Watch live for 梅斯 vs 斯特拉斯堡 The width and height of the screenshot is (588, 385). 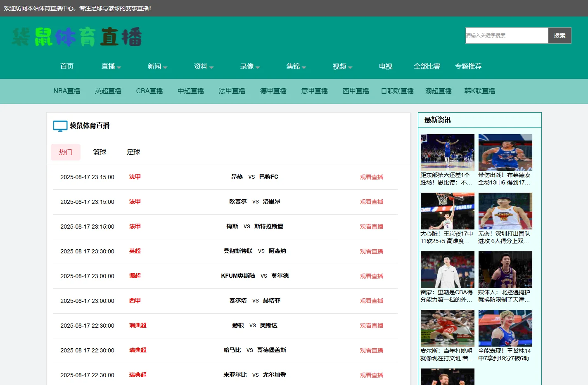(372, 227)
